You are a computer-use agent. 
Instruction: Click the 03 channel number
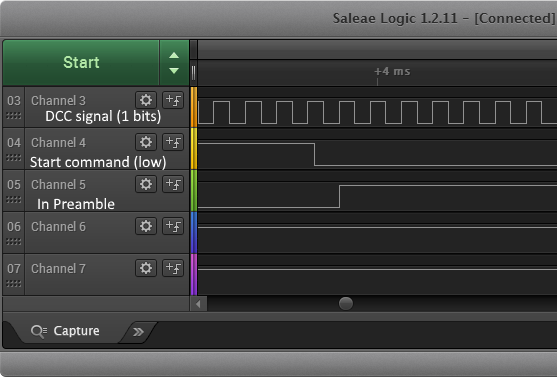(14, 101)
